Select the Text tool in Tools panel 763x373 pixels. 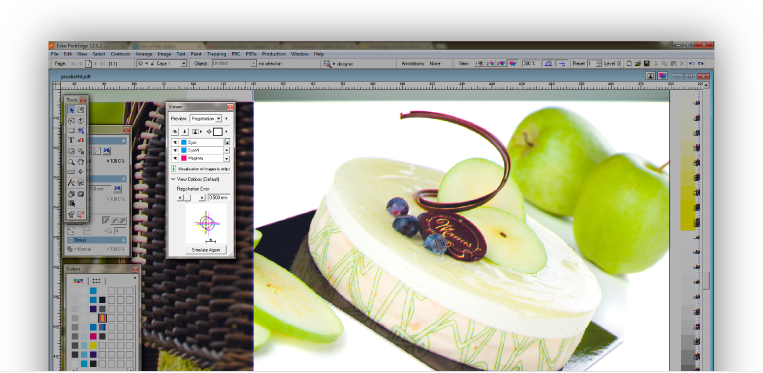pos(71,141)
